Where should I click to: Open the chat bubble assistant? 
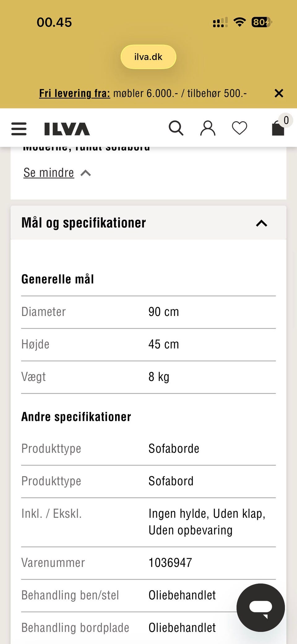point(261,607)
